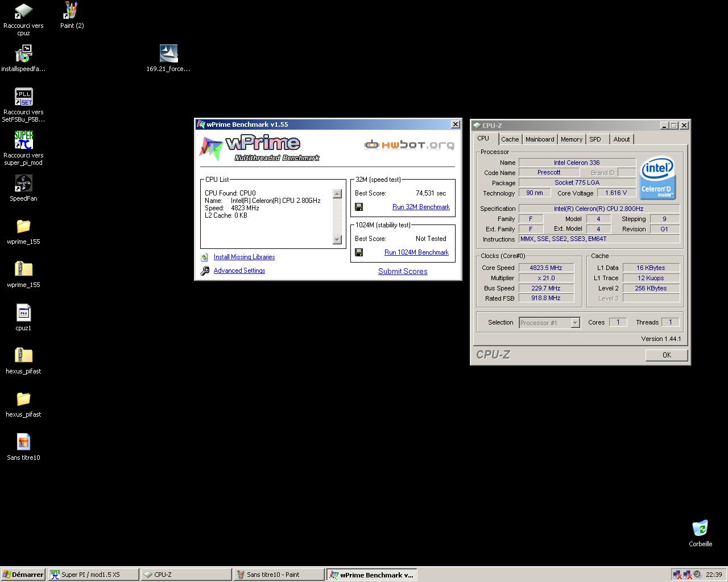This screenshot has height=582, width=728.
Task: Click the processor name Intel Celeron 336
Action: pyautogui.click(x=577, y=163)
